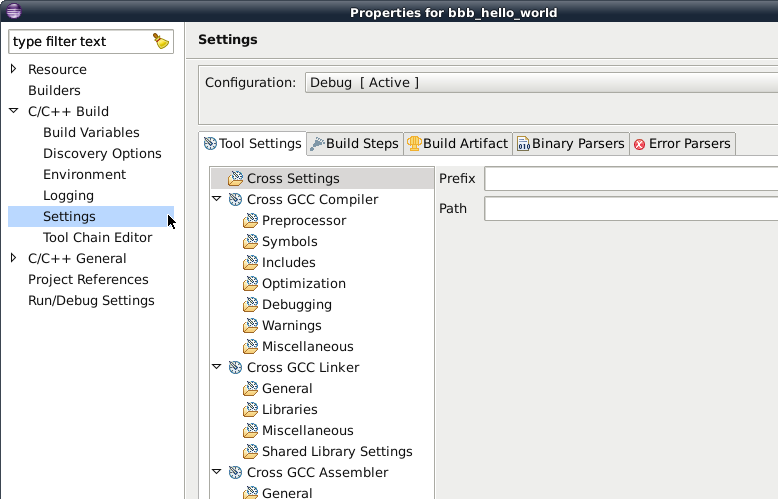Switch to the Build Steps tab

(355, 144)
